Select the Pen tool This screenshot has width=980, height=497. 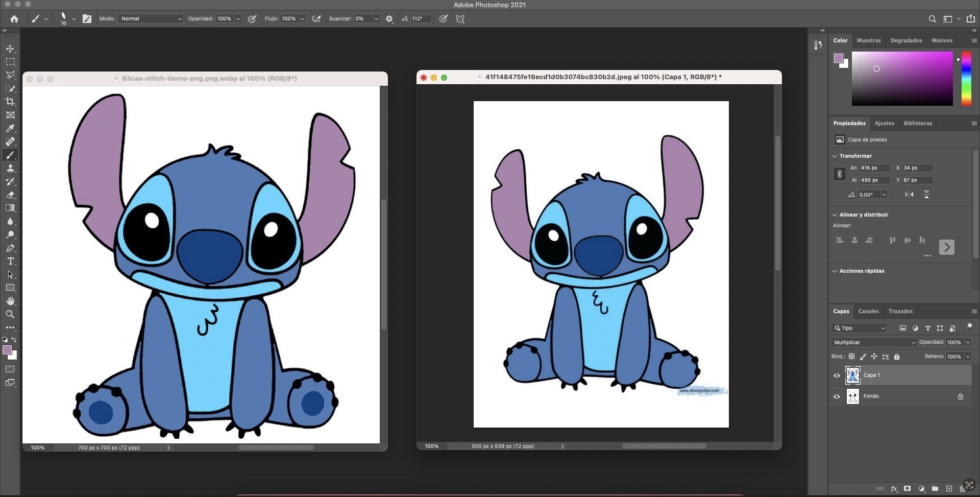coord(10,248)
